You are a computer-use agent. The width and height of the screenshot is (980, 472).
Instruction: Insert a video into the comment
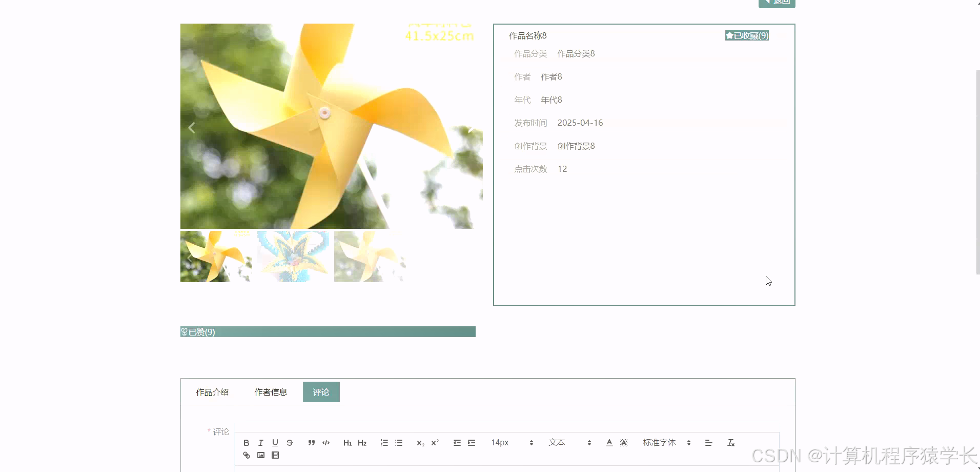(275, 455)
